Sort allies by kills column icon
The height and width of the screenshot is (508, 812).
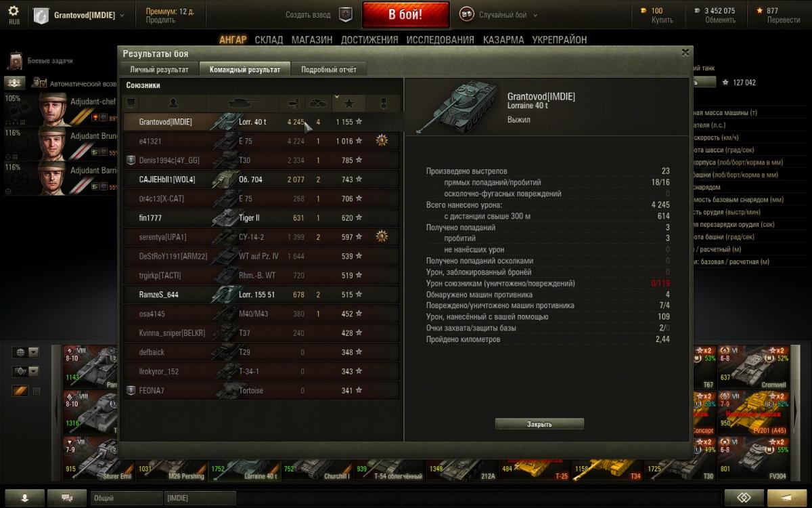(x=318, y=104)
